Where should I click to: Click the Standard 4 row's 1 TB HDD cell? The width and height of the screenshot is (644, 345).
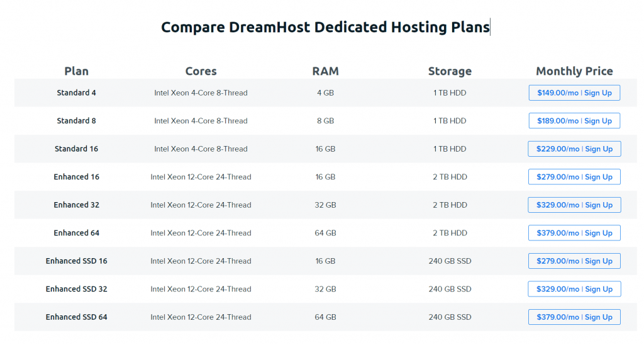(x=450, y=93)
